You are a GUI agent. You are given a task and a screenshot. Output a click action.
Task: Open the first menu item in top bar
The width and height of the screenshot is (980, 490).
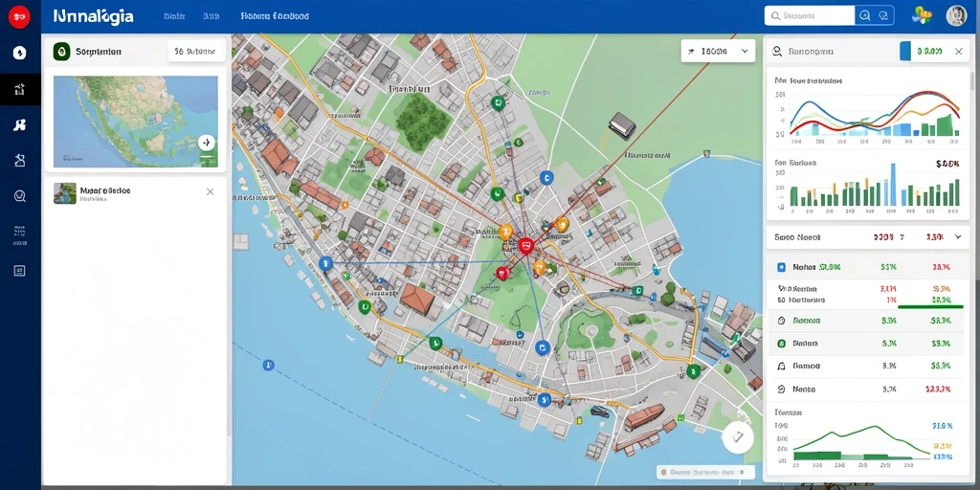click(174, 16)
